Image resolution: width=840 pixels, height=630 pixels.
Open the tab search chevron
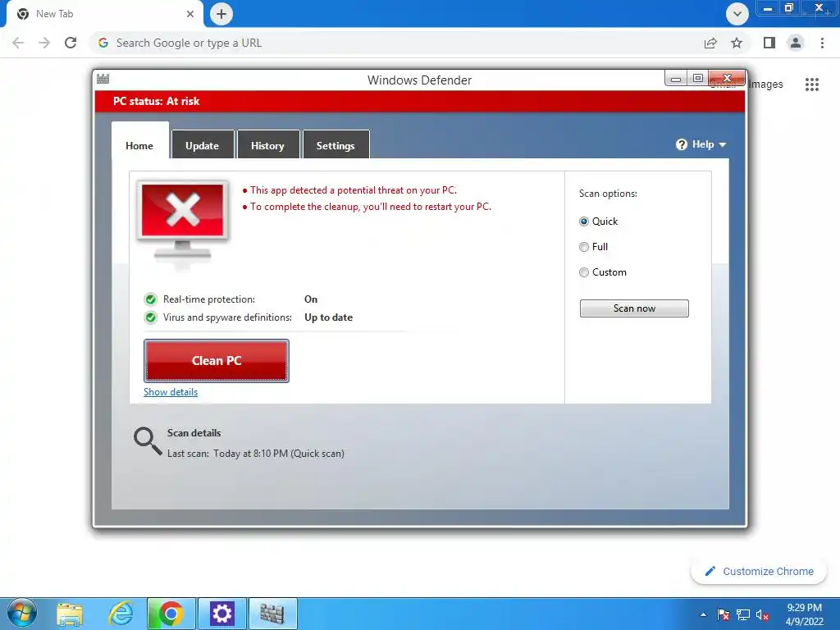coord(737,14)
